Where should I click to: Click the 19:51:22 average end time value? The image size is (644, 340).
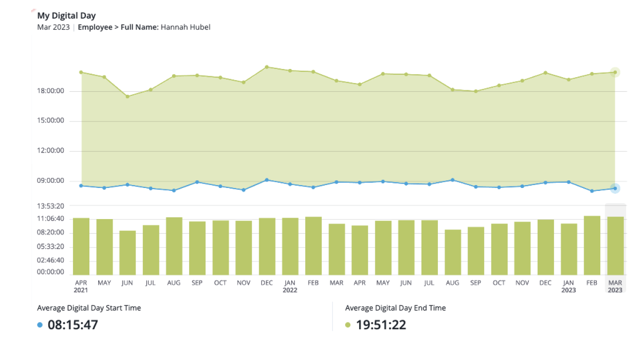tap(381, 325)
